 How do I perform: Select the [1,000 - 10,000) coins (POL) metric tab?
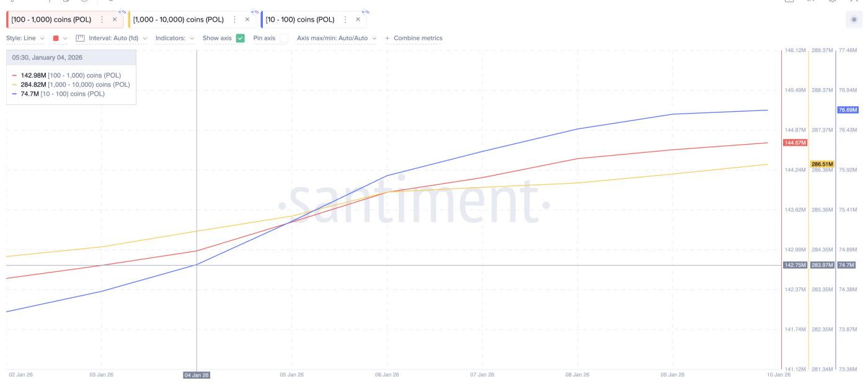point(178,20)
